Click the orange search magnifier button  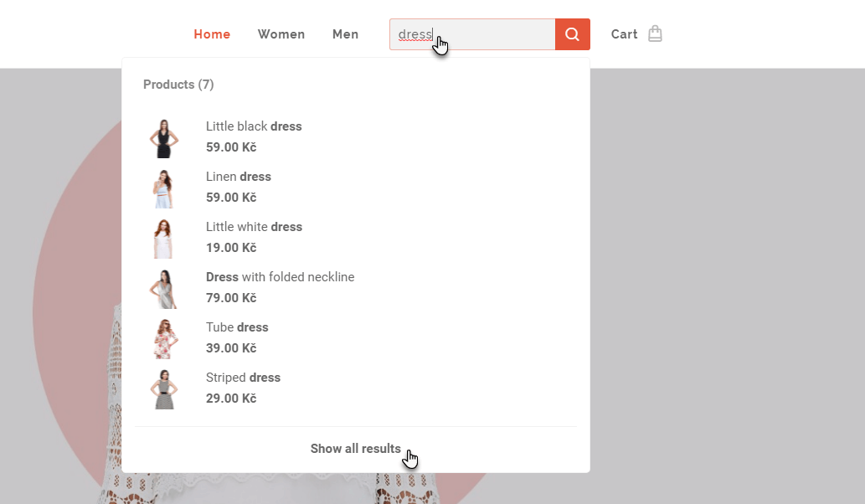(x=572, y=34)
